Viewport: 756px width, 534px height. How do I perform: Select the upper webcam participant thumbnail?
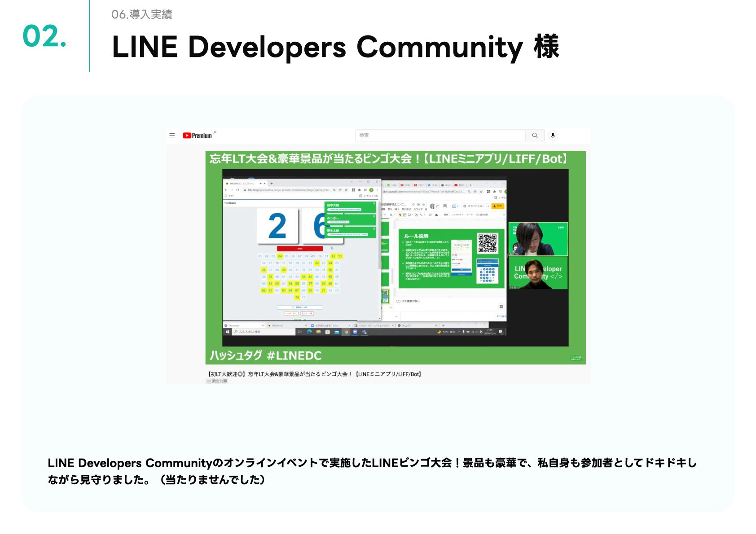click(x=538, y=239)
